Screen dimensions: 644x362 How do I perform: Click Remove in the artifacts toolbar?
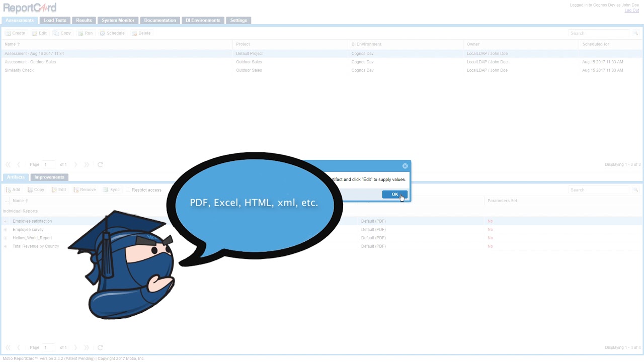tap(84, 190)
